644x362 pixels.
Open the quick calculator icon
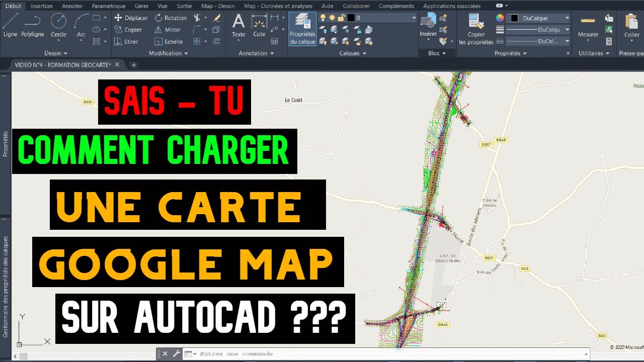609,42
